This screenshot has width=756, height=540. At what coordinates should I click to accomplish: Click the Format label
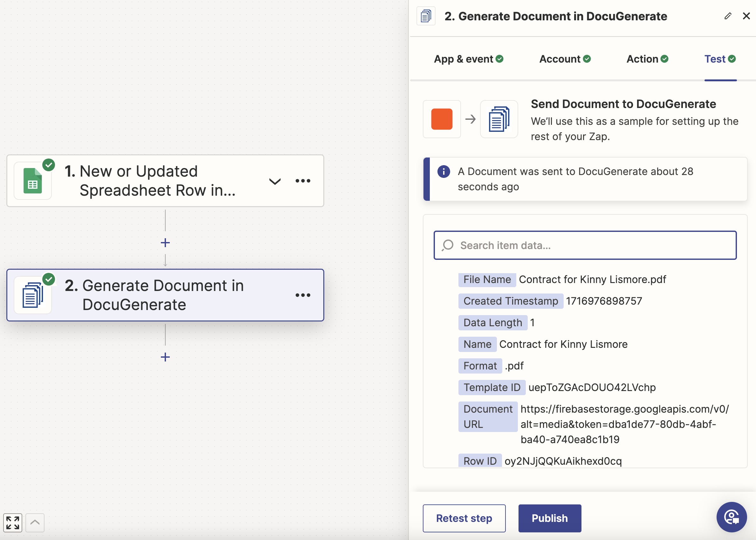pos(480,366)
